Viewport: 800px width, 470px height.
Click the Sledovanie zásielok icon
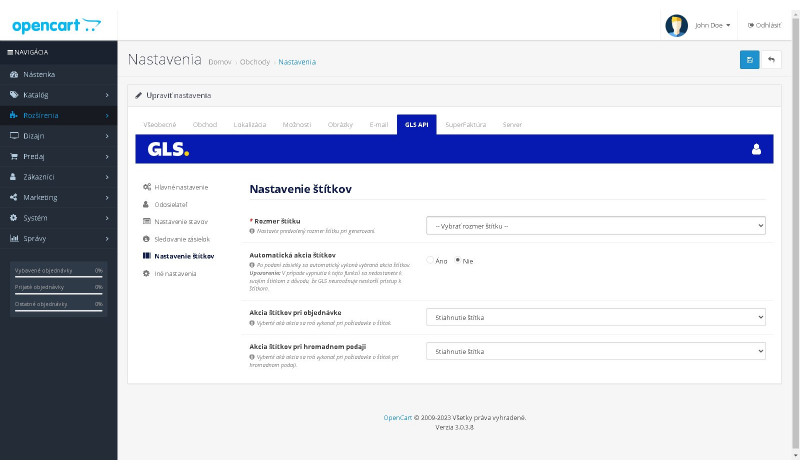coord(146,239)
